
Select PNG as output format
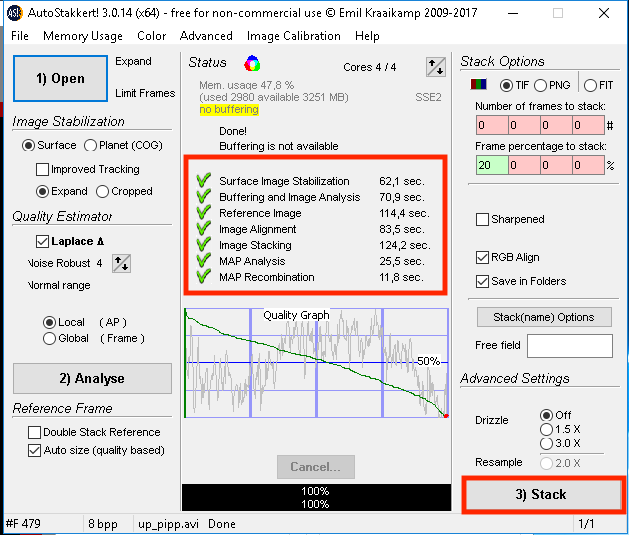[x=540, y=86]
